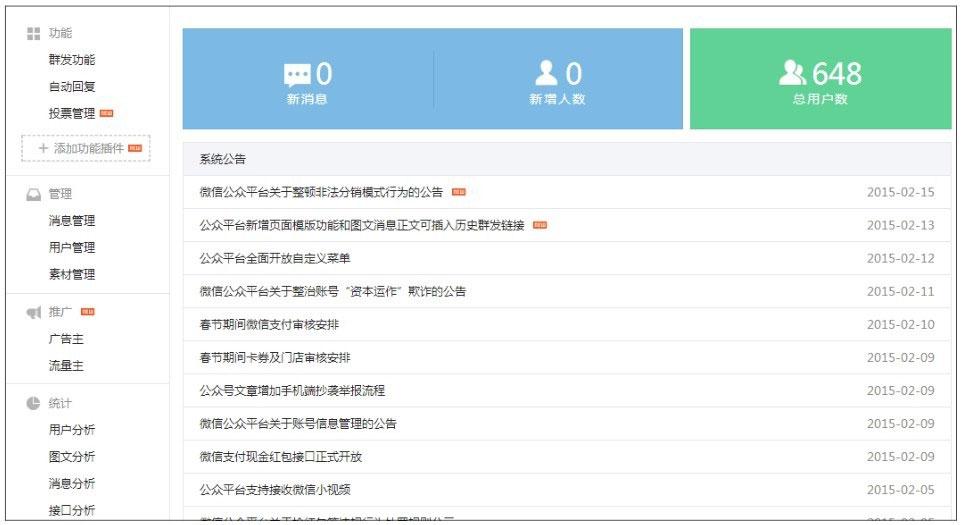Open announcement 公众平台全面开放自定义菜单
The width and height of the screenshot is (962, 525).
[x=275, y=259]
